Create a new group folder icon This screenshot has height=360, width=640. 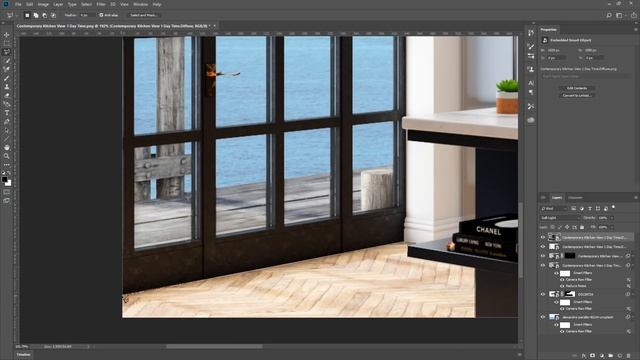click(x=611, y=356)
